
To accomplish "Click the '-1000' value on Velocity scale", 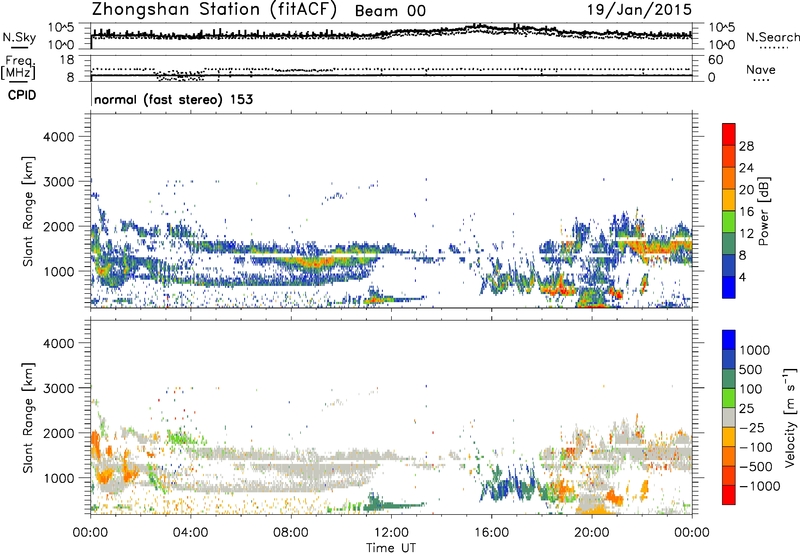I will [760, 486].
